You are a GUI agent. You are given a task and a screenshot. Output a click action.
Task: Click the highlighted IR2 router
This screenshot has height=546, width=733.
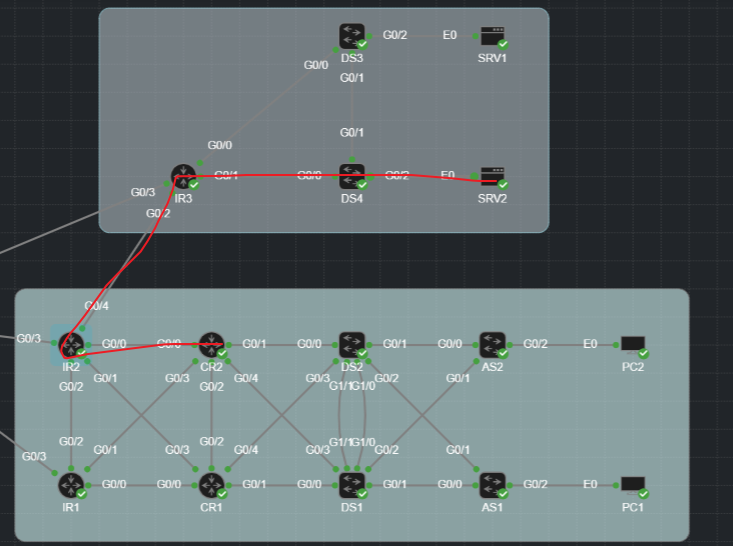tap(71, 345)
